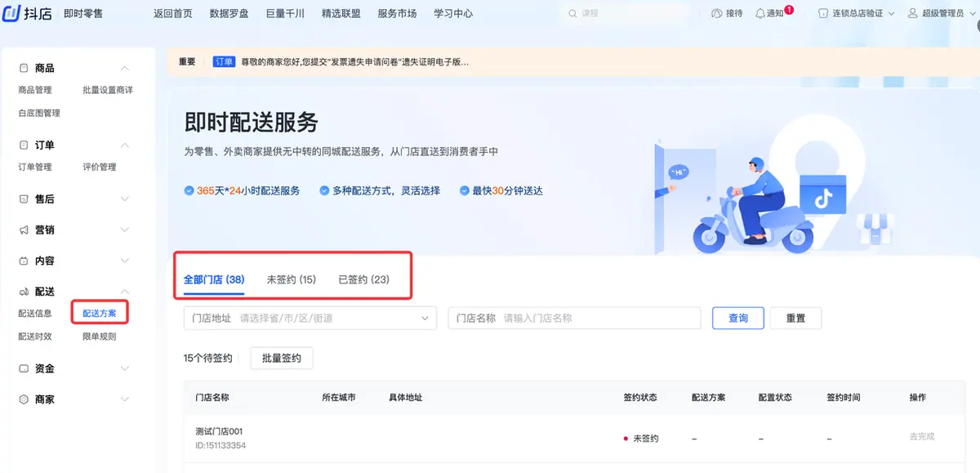Open 白底图管理 in the sidebar
Viewport: 980px width, 473px height.
pyautogui.click(x=39, y=114)
